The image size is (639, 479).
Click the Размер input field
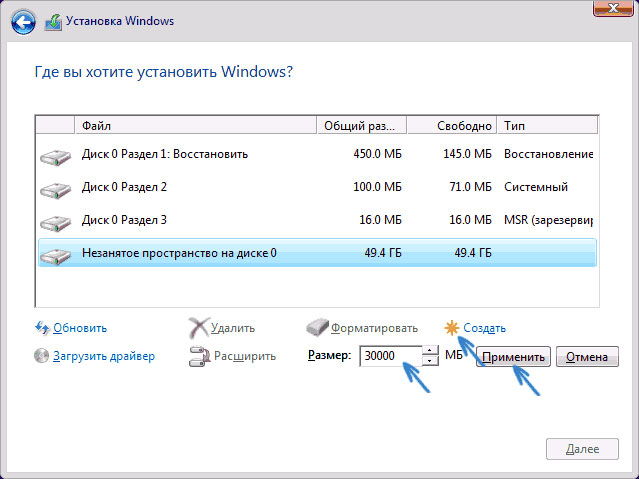pyautogui.click(x=388, y=356)
